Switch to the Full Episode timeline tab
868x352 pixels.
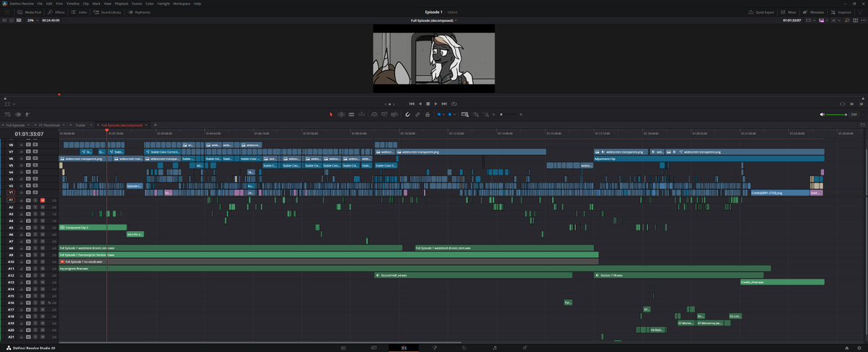[15, 125]
